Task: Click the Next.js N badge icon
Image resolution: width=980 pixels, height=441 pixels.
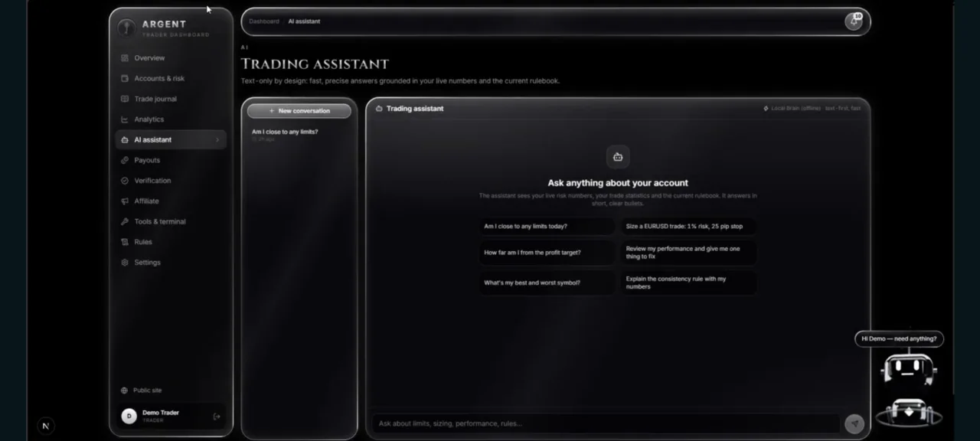Action: pos(45,426)
